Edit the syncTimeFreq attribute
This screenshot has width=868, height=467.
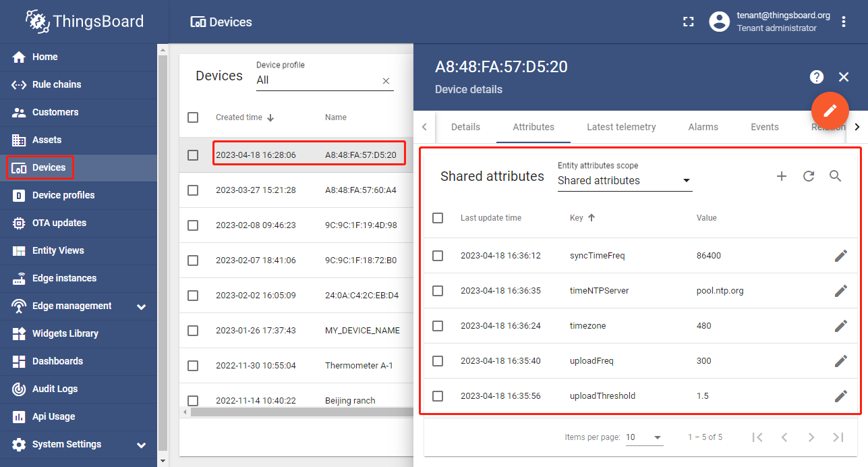pyautogui.click(x=840, y=256)
